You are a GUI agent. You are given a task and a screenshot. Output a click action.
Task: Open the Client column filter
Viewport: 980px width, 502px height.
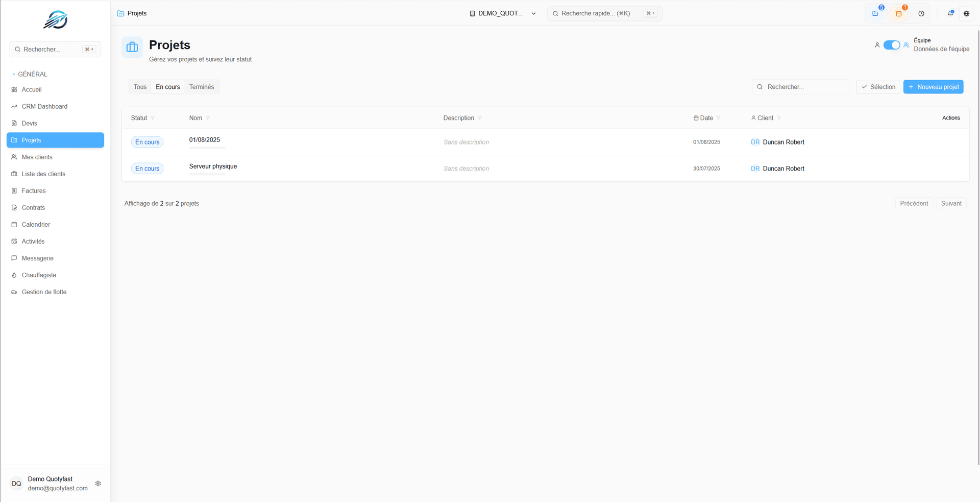[779, 118]
